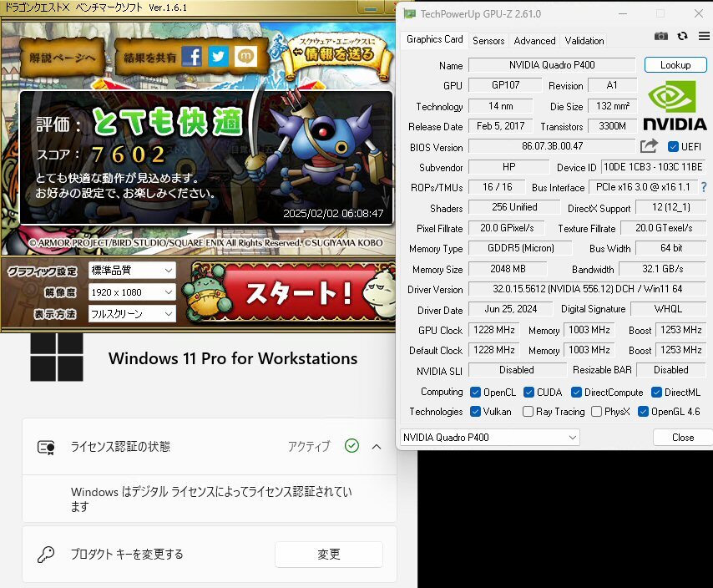
Task: Click the Resizable BAR Disabled value
Action: pos(670,370)
